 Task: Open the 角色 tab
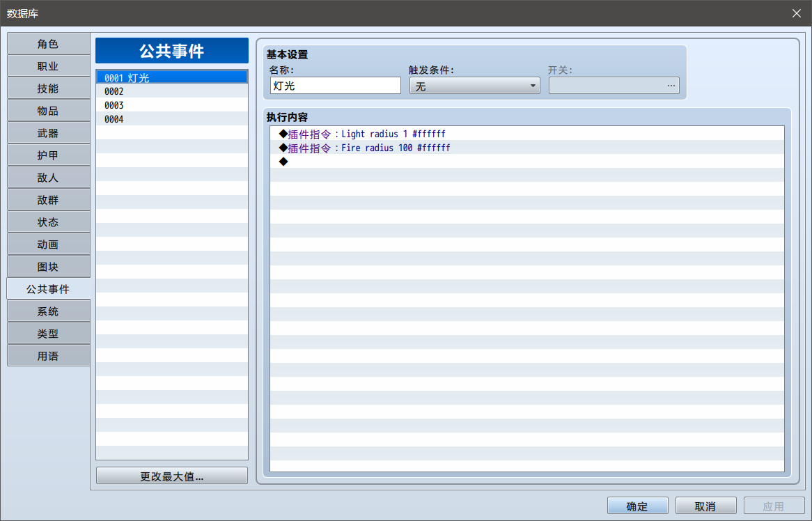[x=48, y=44]
